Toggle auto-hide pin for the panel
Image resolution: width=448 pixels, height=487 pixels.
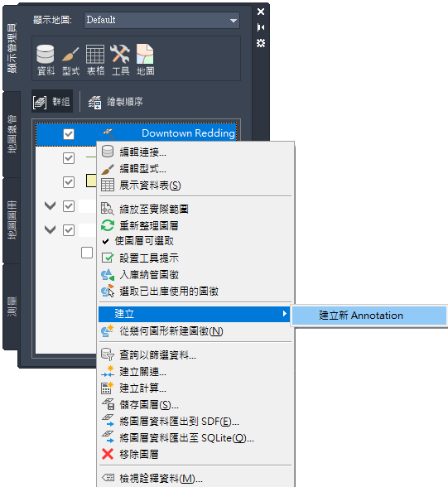pyautogui.click(x=261, y=27)
